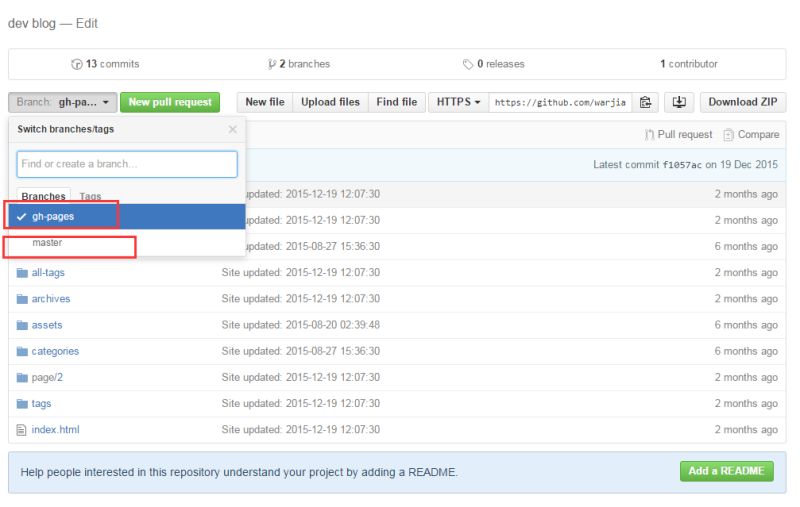Click the Download ZIP button

pyautogui.click(x=743, y=102)
